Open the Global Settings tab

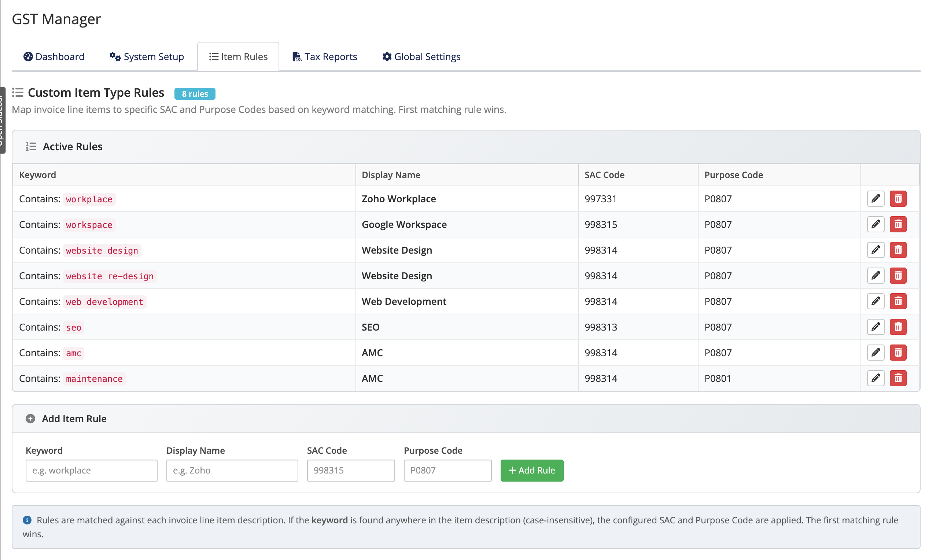[421, 57]
